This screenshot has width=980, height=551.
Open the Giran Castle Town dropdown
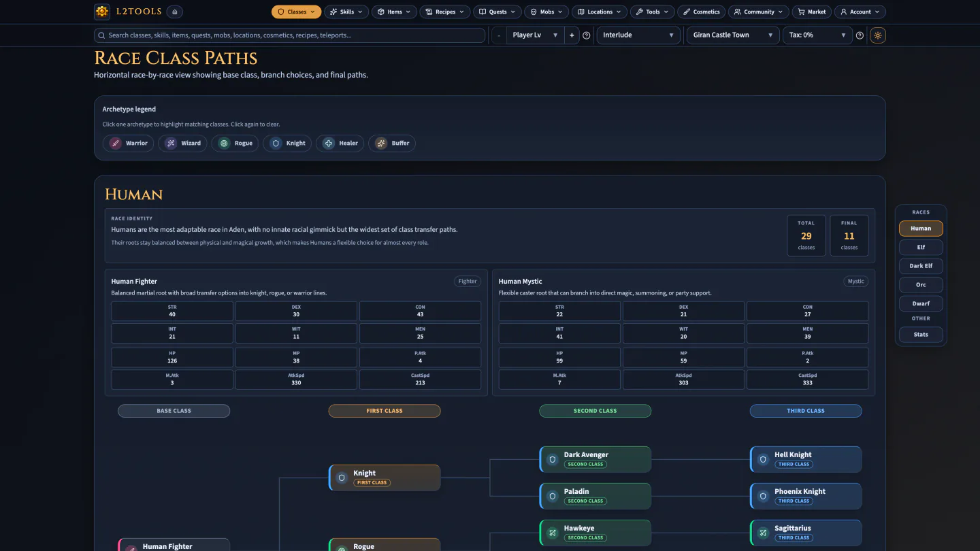pyautogui.click(x=734, y=35)
